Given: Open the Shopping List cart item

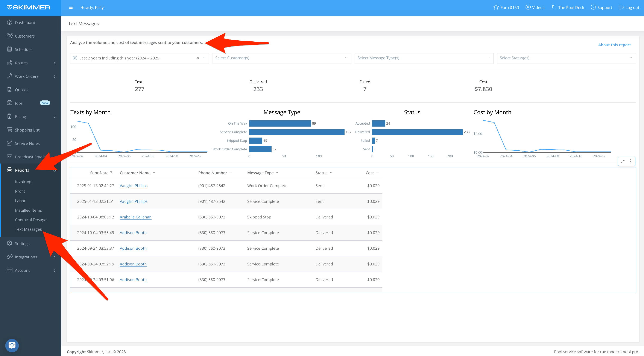Looking at the screenshot, I should [27, 130].
